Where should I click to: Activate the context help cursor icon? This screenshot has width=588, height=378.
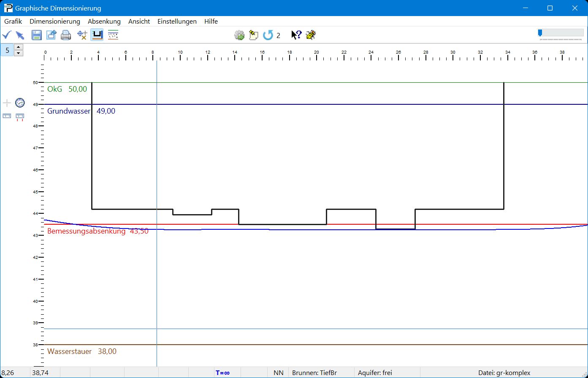(296, 35)
